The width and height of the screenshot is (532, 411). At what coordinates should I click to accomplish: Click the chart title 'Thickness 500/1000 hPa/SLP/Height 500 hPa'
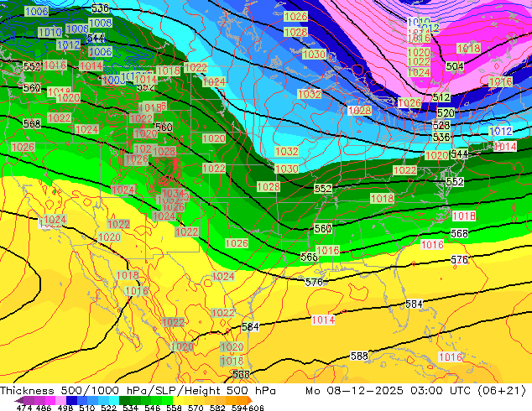pyautogui.click(x=138, y=390)
